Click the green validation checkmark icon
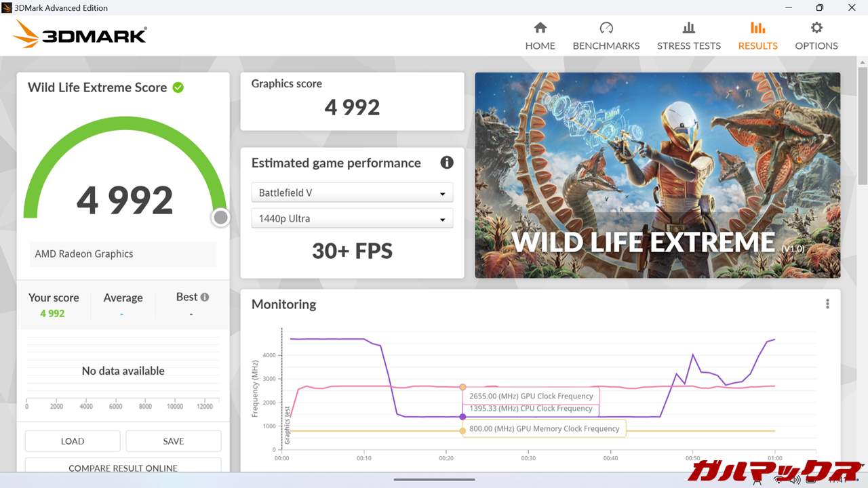 178,87
